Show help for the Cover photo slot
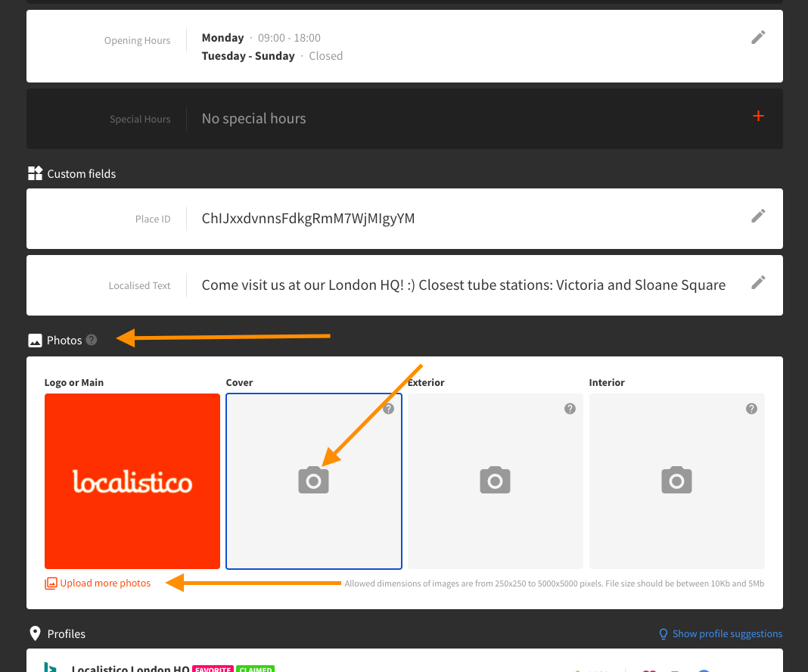The image size is (808, 672). point(389,409)
